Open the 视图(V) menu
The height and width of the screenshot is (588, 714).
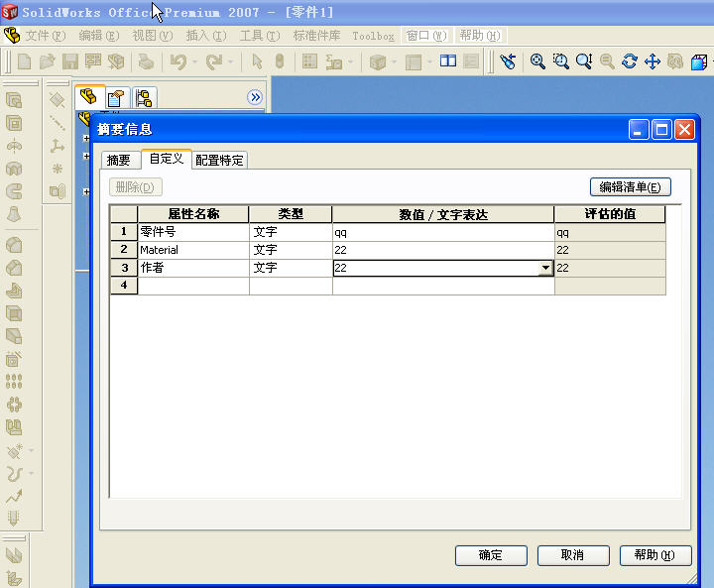point(153,36)
